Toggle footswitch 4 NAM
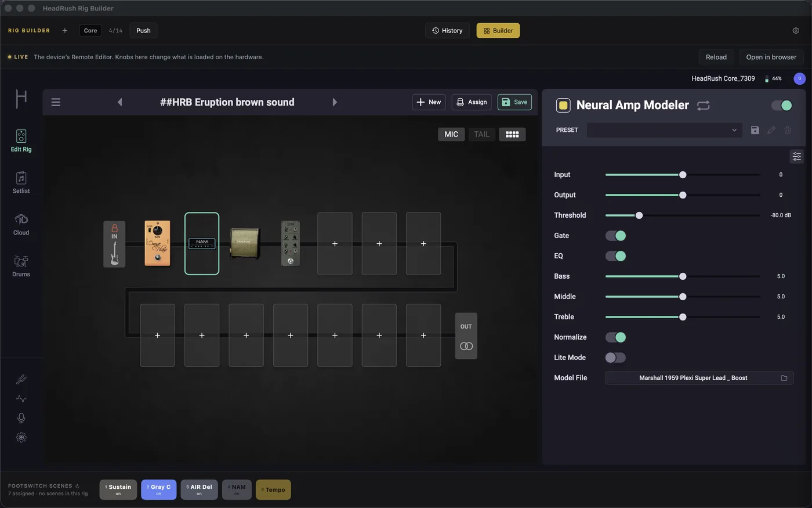The height and width of the screenshot is (508, 812). pyautogui.click(x=237, y=489)
